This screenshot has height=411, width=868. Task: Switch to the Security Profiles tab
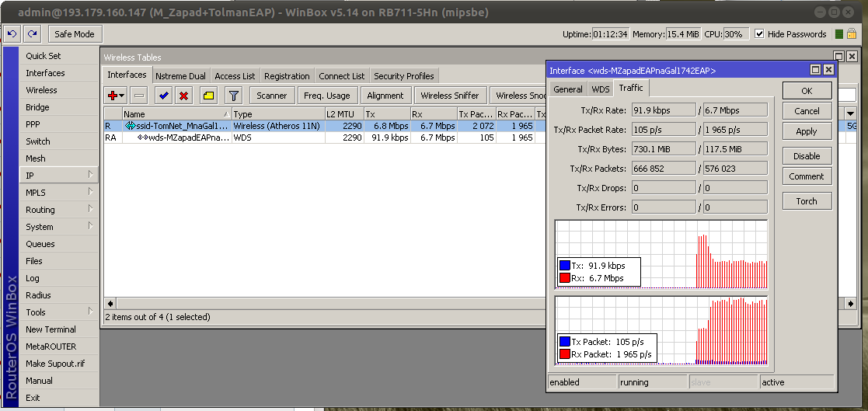(404, 76)
